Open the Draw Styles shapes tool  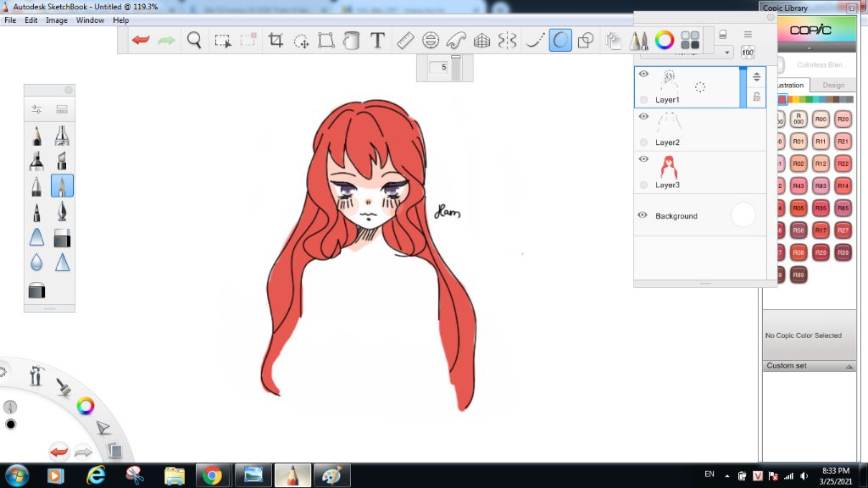pos(586,40)
